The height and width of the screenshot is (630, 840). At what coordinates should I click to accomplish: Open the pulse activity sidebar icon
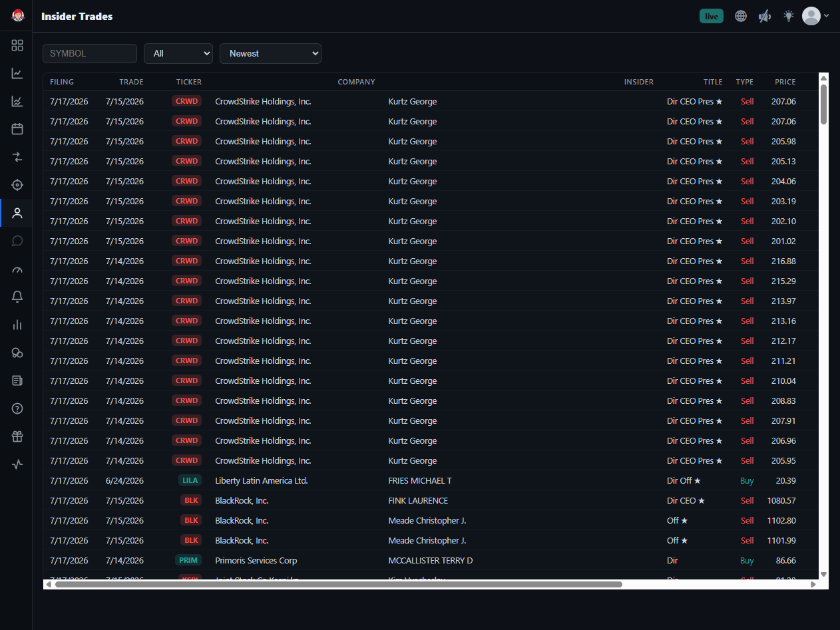tap(17, 464)
